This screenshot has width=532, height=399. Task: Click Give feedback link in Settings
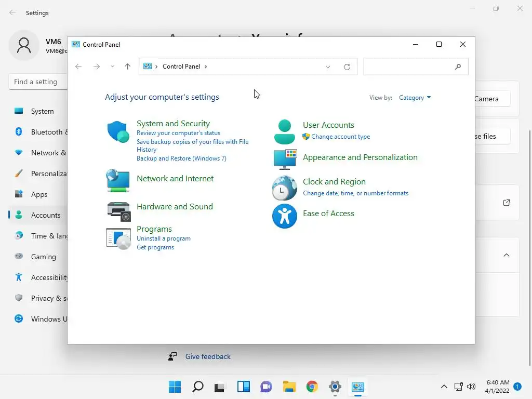click(208, 356)
